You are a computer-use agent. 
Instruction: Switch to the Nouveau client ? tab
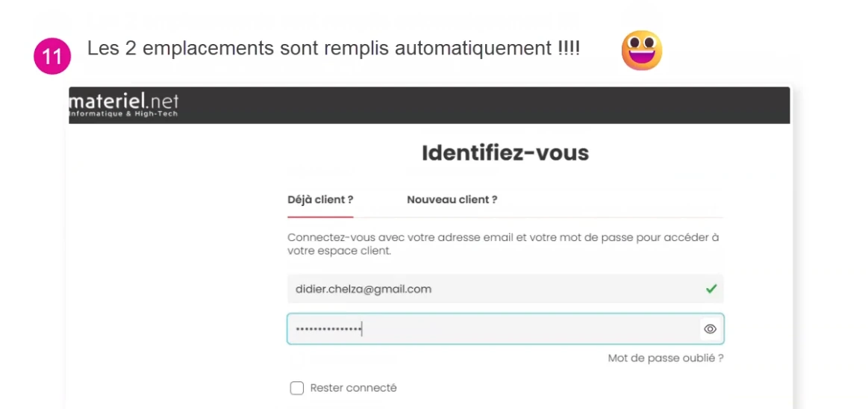click(x=452, y=200)
